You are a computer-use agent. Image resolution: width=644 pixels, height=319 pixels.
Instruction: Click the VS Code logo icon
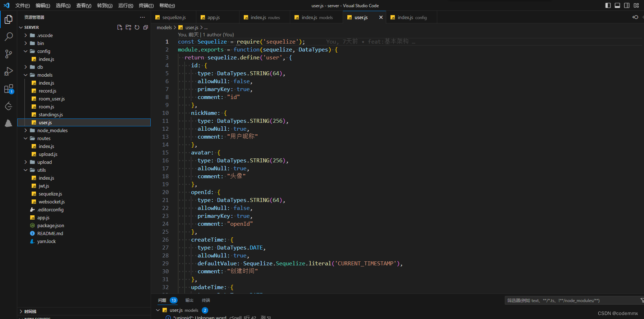click(x=6, y=5)
